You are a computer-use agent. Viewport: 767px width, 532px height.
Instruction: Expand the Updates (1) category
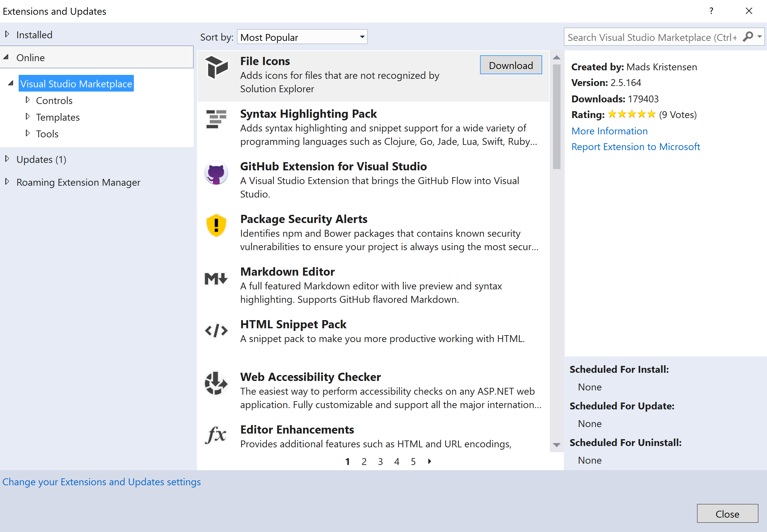pyautogui.click(x=7, y=159)
